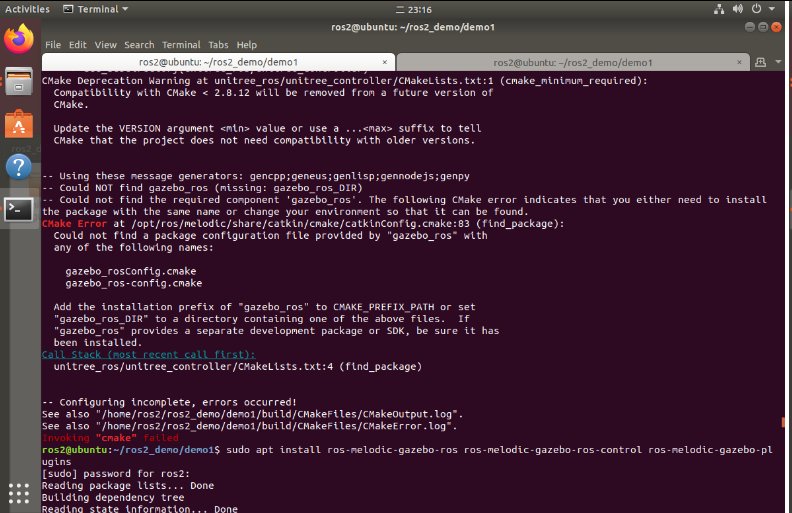Open Ubuntu Software from the dock
The width and height of the screenshot is (792, 513).
click(18, 124)
